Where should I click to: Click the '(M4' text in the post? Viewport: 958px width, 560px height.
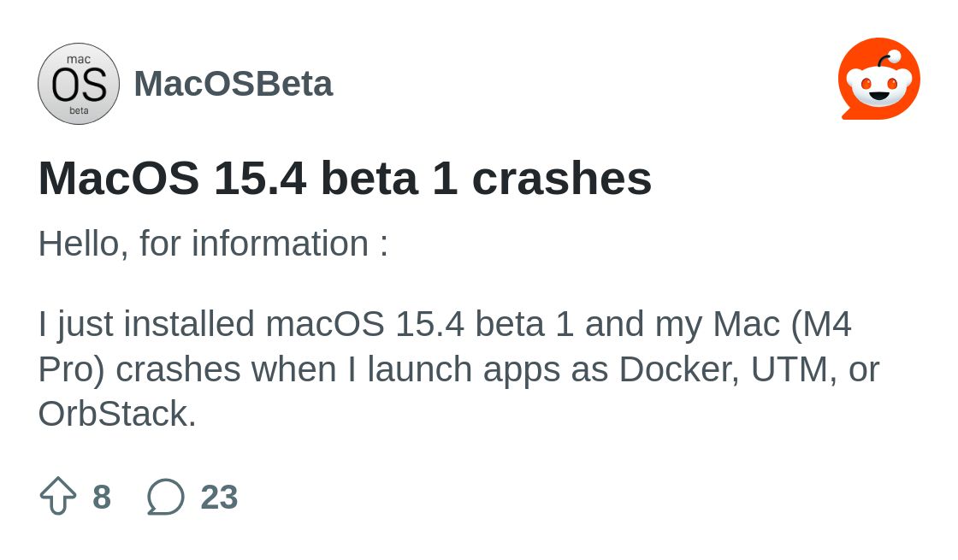coord(820,324)
